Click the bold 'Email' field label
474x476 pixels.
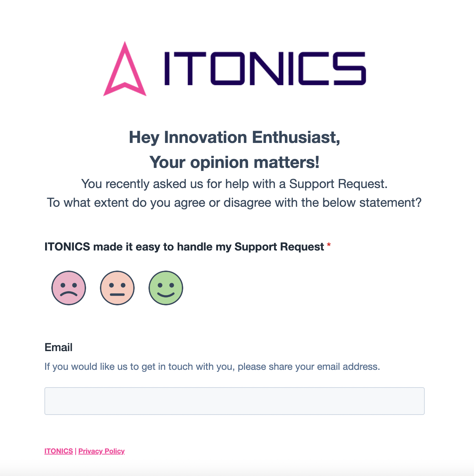59,347
